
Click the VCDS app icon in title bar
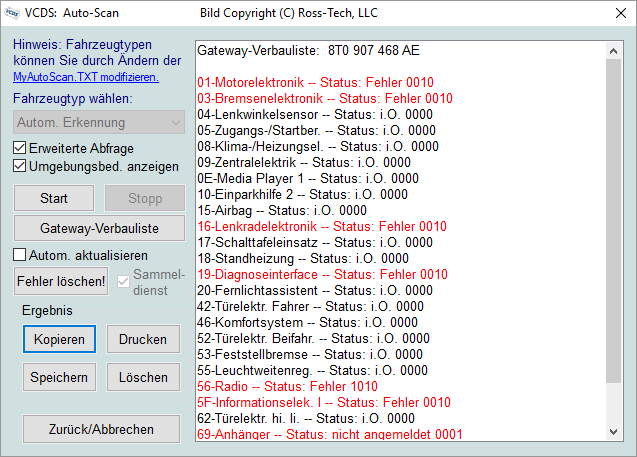14,14
